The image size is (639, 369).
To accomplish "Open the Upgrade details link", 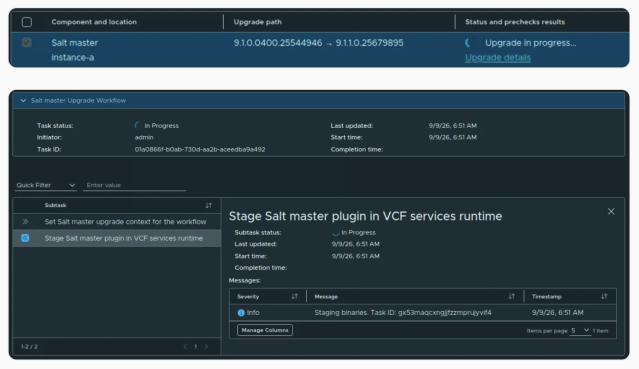I will 498,57.
